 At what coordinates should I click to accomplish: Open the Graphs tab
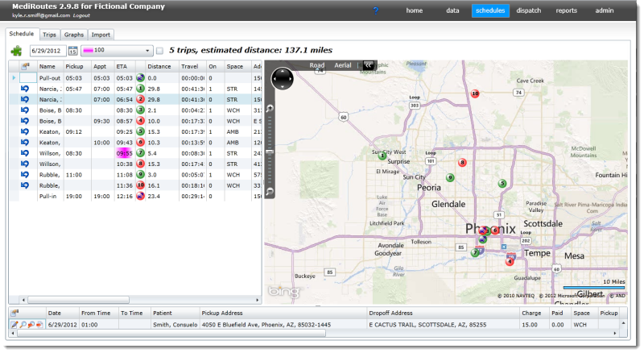[74, 35]
